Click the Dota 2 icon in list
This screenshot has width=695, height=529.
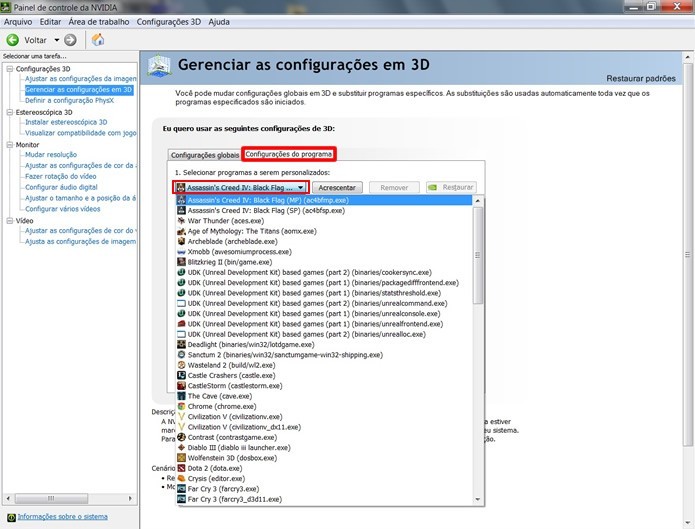tap(181, 468)
